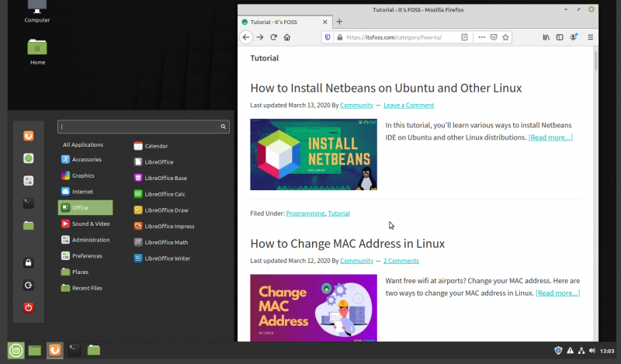Launch LibreOffice Writer
The image size is (621, 364).
pyautogui.click(x=161, y=258)
